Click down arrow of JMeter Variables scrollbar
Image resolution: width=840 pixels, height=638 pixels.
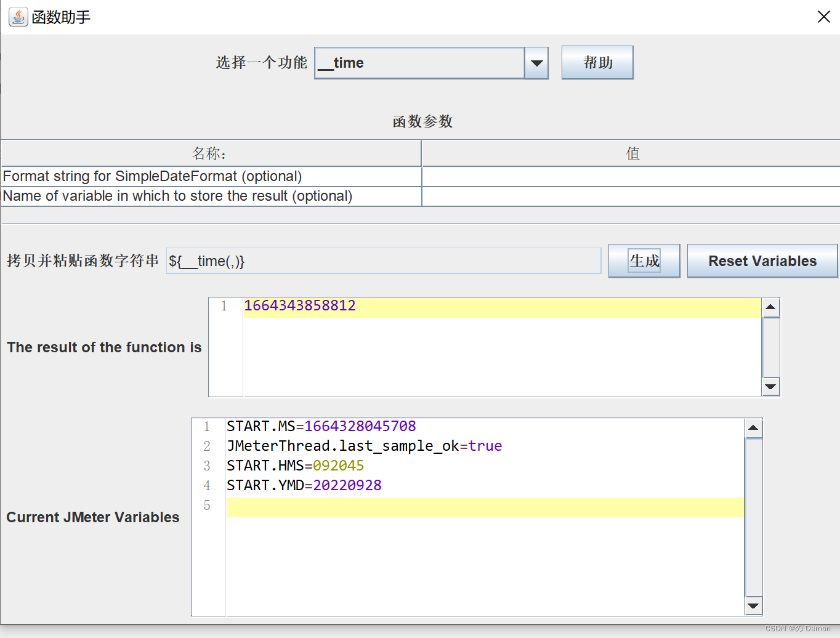753,606
